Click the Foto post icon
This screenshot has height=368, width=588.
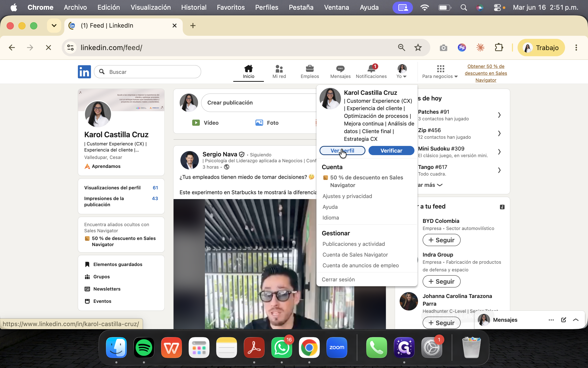(259, 123)
